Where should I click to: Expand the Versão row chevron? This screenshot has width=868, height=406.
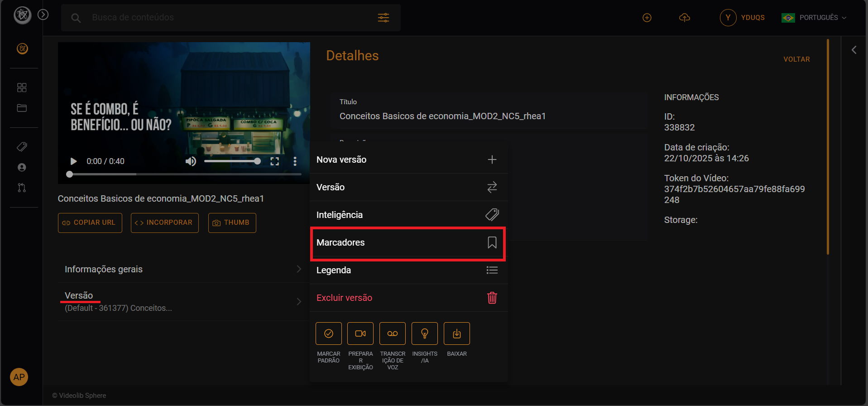pos(299,301)
